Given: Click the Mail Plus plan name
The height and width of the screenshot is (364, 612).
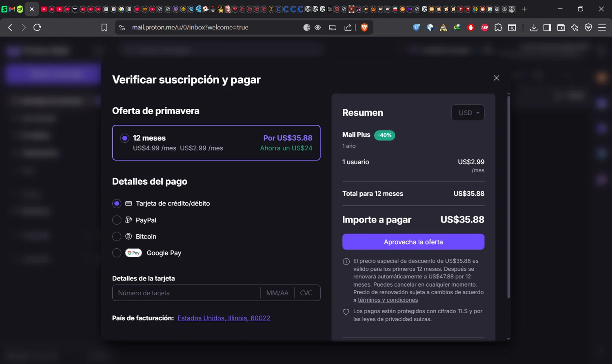Looking at the screenshot, I should point(356,135).
